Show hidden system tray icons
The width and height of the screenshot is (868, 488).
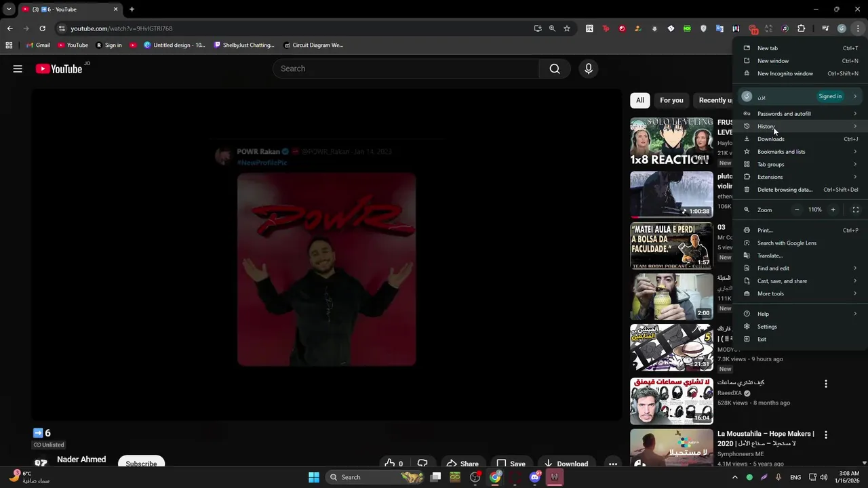734,477
